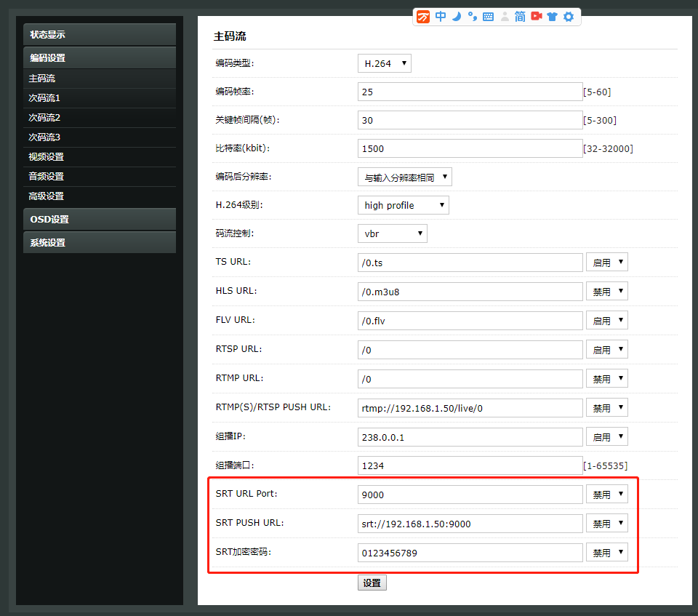Open the skin shirt icon
The width and height of the screenshot is (698, 616).
(552, 17)
